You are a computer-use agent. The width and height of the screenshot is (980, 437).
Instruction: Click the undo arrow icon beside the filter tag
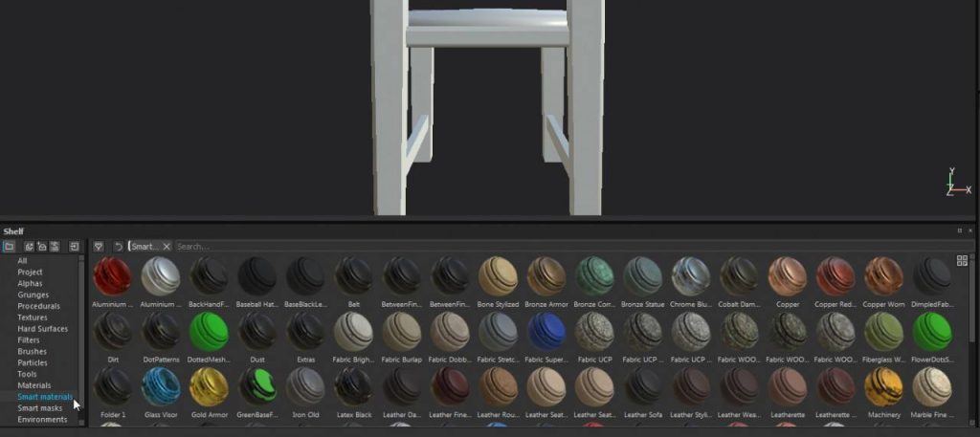tap(118, 247)
